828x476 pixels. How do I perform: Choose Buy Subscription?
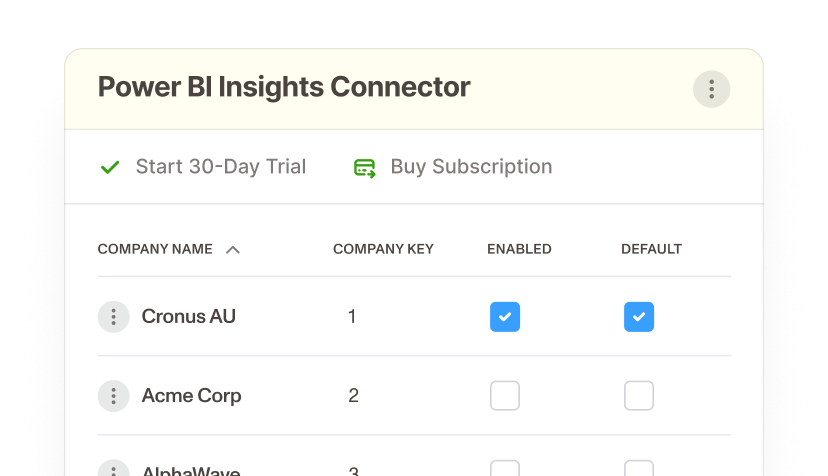471,166
